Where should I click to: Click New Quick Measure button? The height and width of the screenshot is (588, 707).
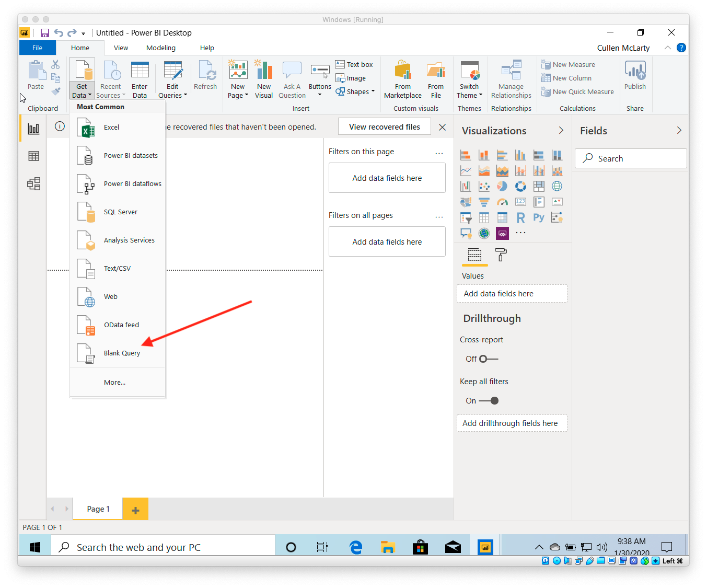(x=577, y=91)
